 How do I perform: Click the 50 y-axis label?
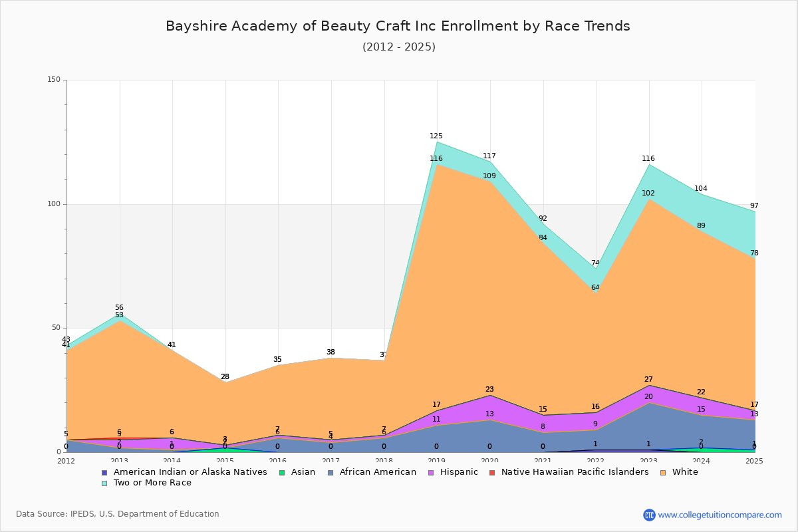point(56,328)
